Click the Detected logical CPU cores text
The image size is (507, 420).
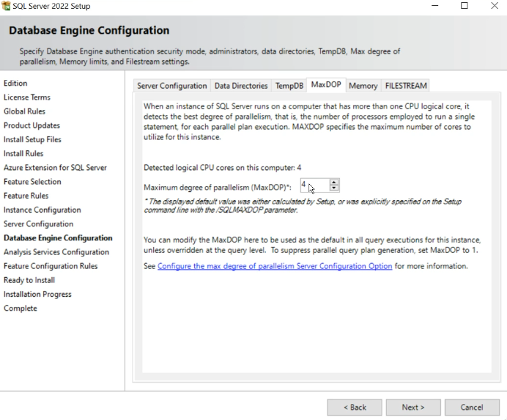[223, 168]
